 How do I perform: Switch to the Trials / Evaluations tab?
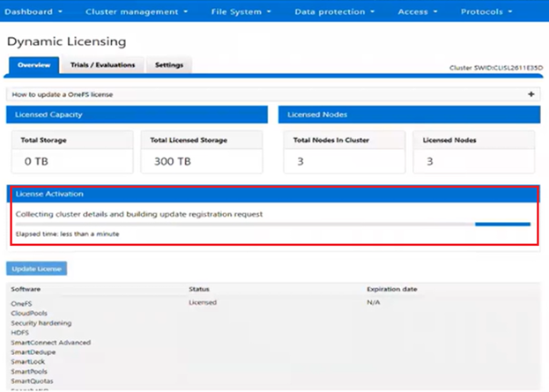(x=102, y=65)
